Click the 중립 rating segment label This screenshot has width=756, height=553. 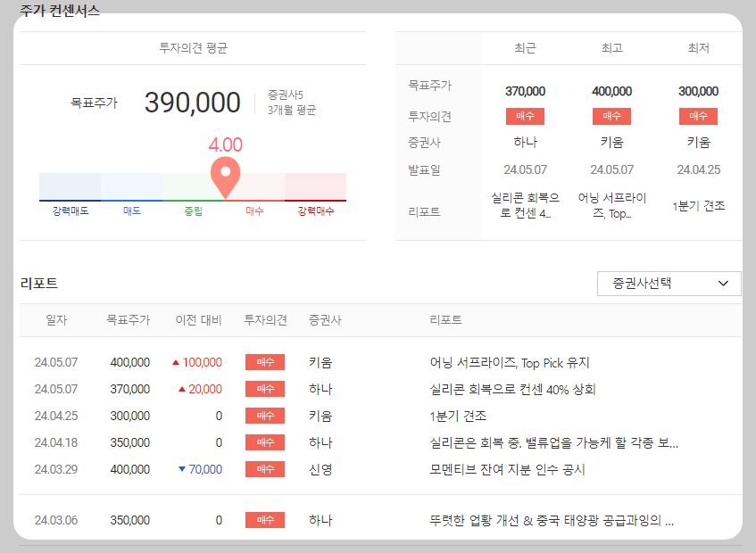click(x=194, y=211)
